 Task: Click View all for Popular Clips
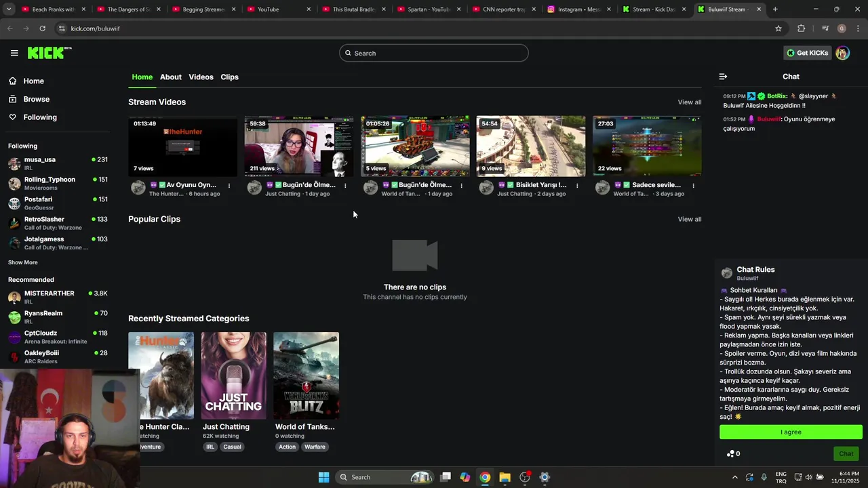(x=690, y=219)
